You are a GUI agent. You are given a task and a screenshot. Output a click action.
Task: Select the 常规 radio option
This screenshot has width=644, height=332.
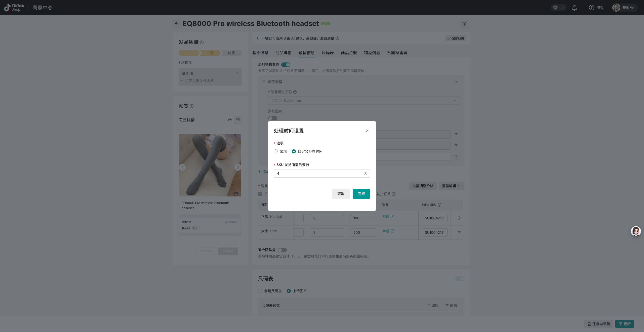point(276,151)
